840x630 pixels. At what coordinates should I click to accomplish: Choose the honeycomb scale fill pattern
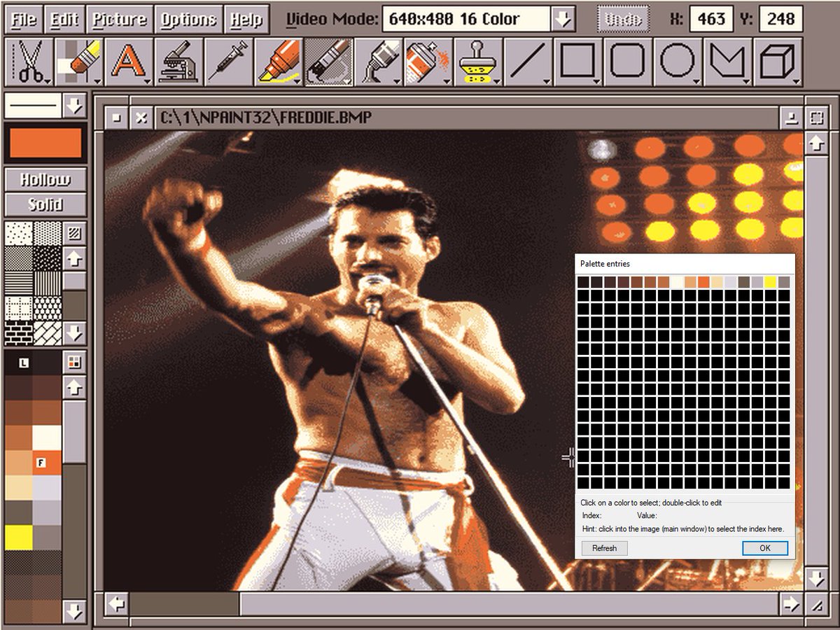(x=48, y=308)
